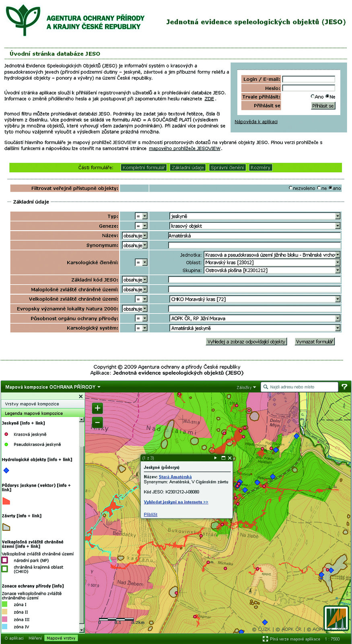Select Ne for Trvale přihlásit

coord(327,97)
